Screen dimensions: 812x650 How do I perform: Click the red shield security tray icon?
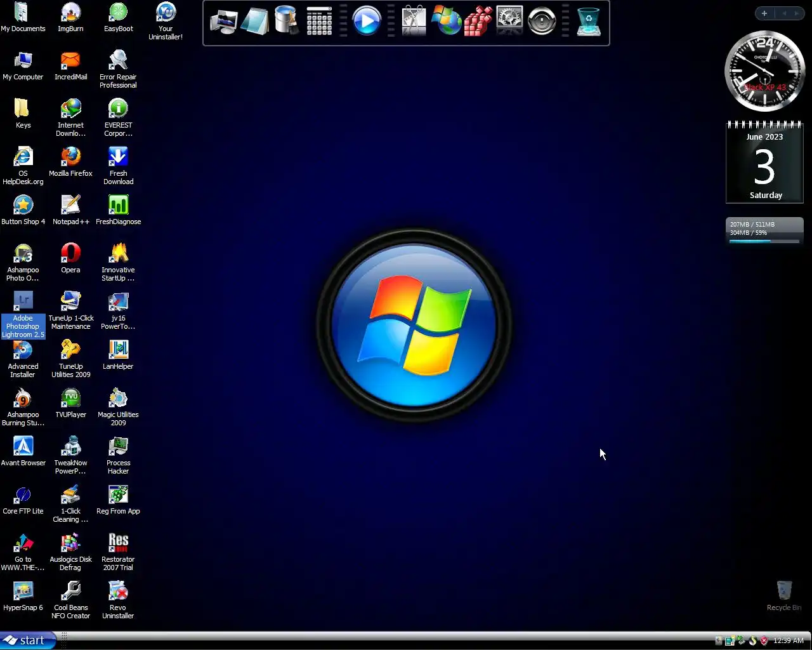pos(764,640)
